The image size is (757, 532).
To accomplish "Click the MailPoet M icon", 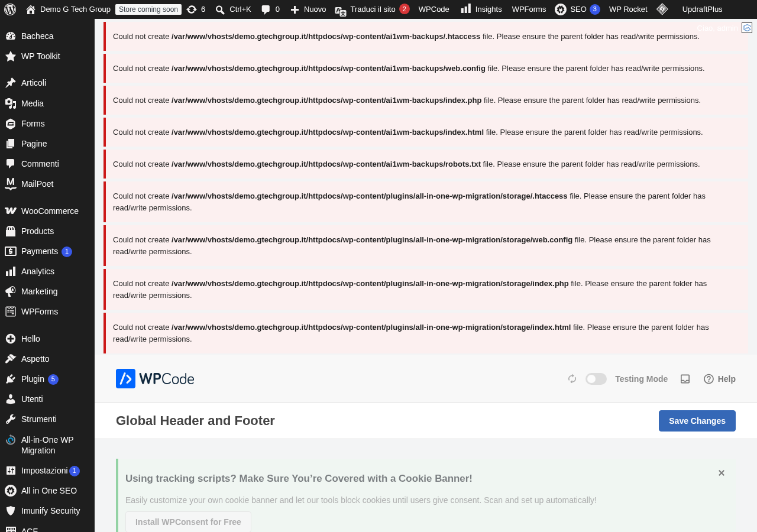I will 11,184.
